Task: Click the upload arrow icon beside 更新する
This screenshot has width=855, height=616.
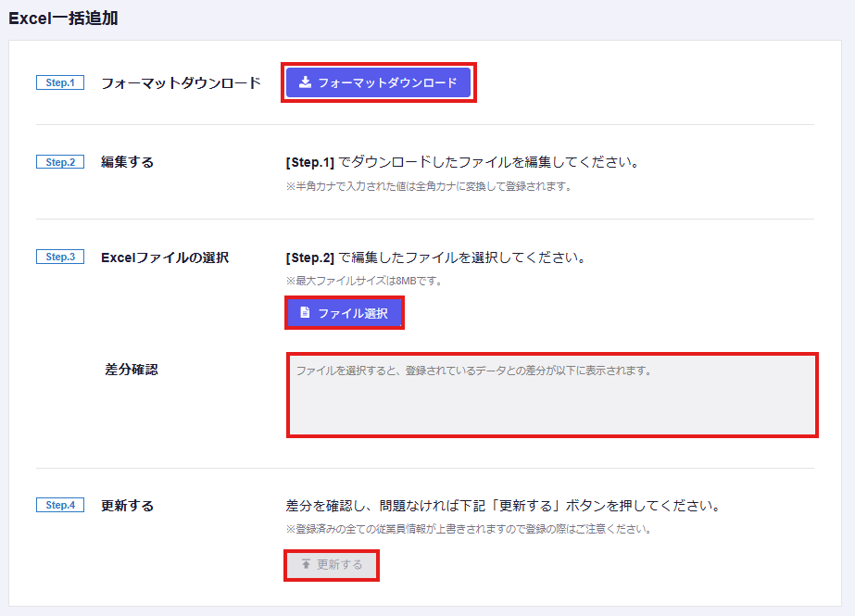Action: 305,564
